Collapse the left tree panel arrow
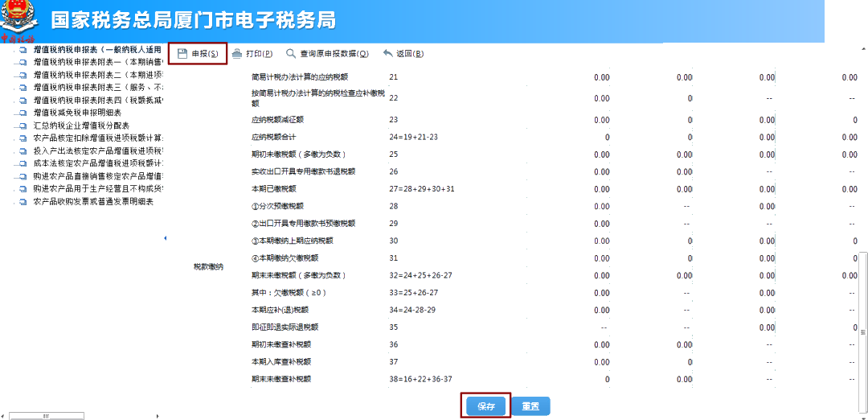Image resolution: width=868 pixels, height=420 pixels. [x=165, y=238]
